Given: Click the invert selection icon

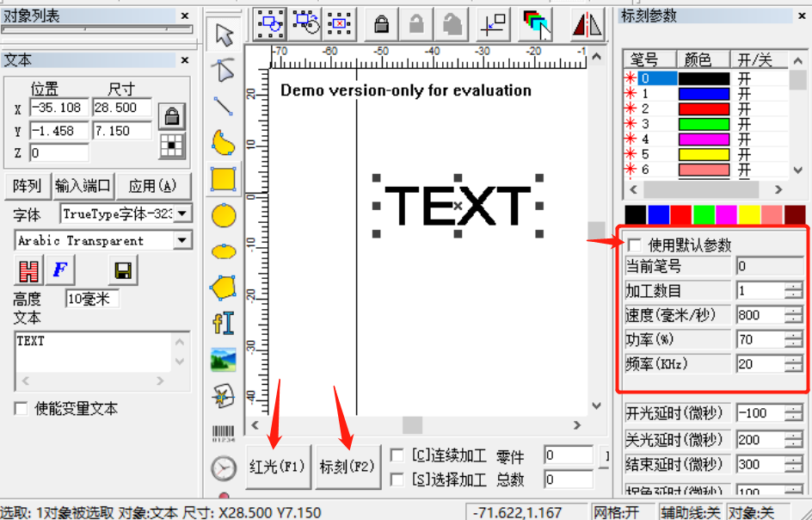Looking at the screenshot, I should click(x=305, y=24).
